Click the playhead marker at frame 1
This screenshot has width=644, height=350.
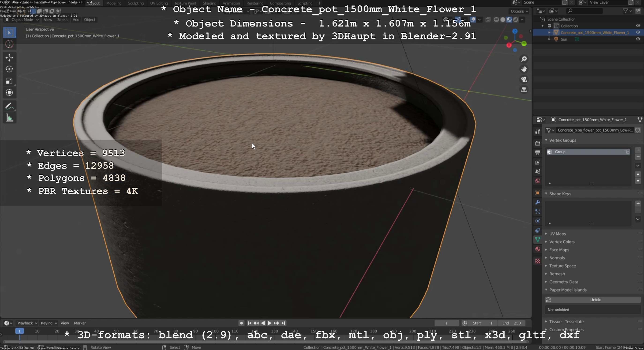pyautogui.click(x=19, y=331)
